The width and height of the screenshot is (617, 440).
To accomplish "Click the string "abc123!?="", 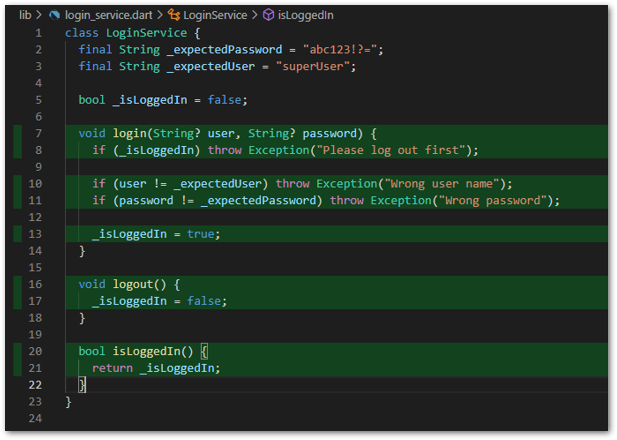I will pos(340,50).
